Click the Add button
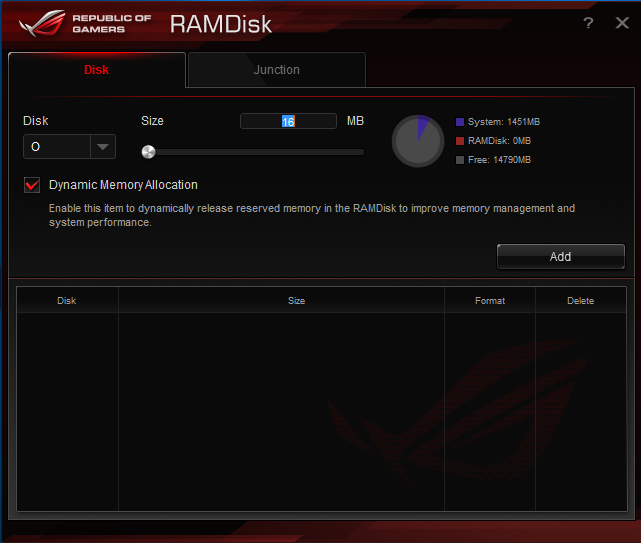The height and width of the screenshot is (543, 641). [x=560, y=257]
